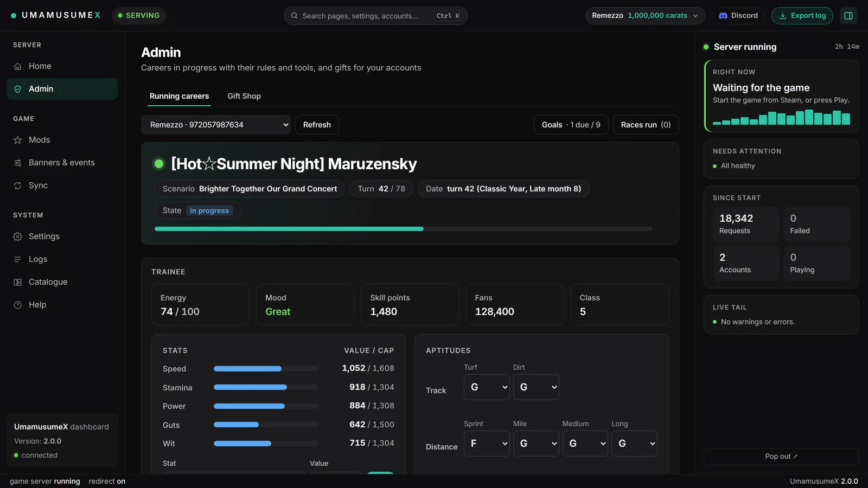Viewport: 868px width, 488px height.
Task: Open the Logs page
Action: point(62,259)
